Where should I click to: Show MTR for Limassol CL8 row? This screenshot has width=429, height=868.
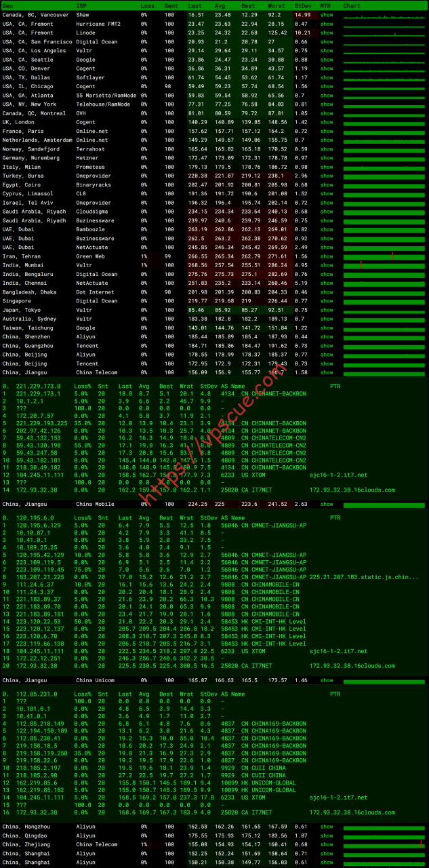click(x=327, y=193)
